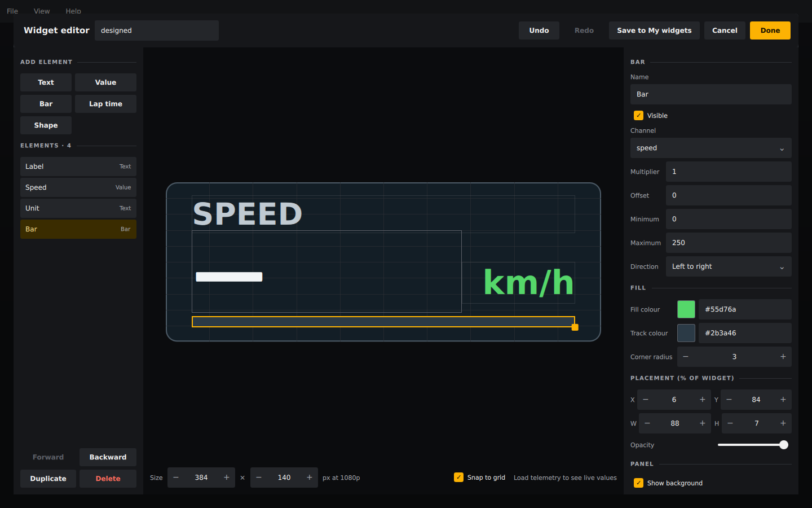
Task: Open the View menu
Action: coord(42,11)
